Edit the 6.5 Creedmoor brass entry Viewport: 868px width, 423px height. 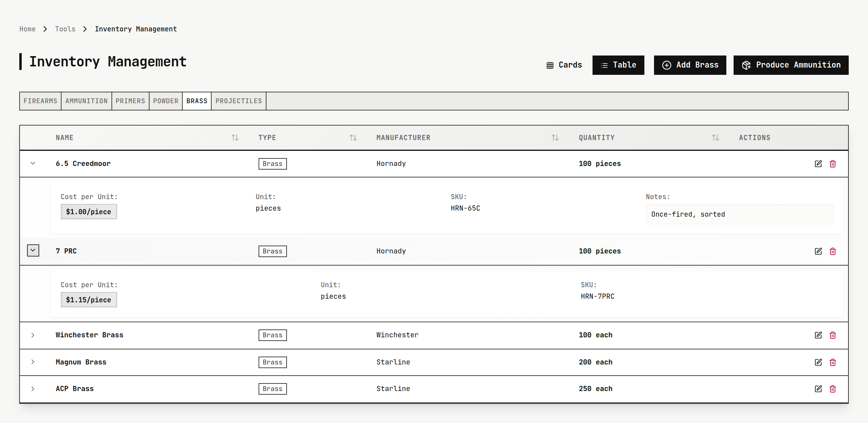pos(818,164)
